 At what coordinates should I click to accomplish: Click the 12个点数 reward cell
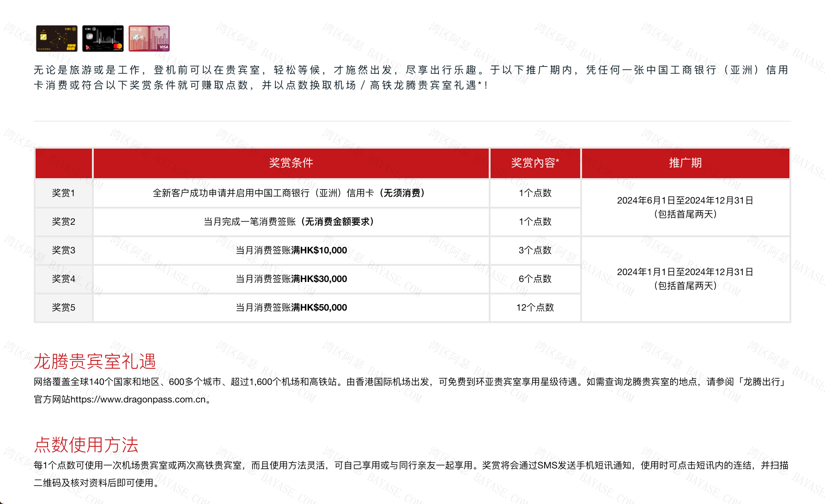pos(535,307)
